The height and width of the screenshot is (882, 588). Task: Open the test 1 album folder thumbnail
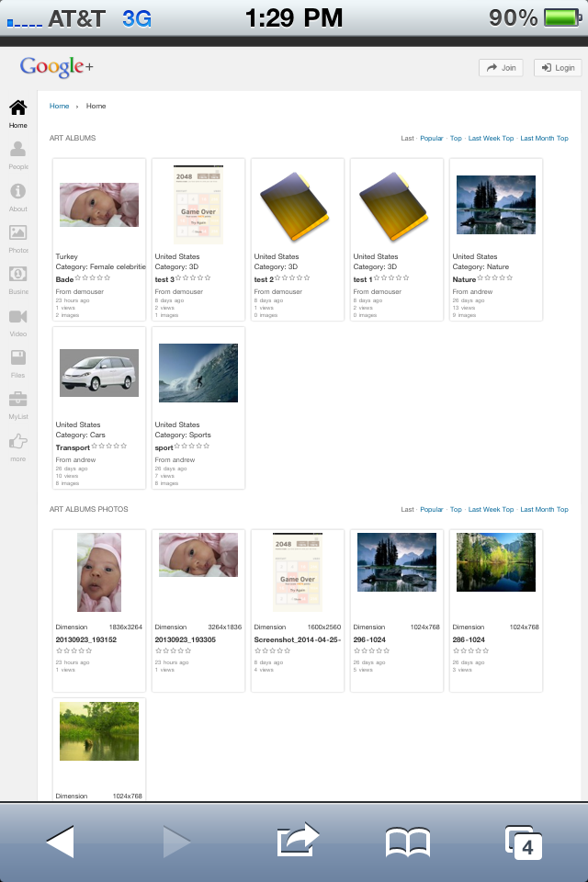coord(393,206)
